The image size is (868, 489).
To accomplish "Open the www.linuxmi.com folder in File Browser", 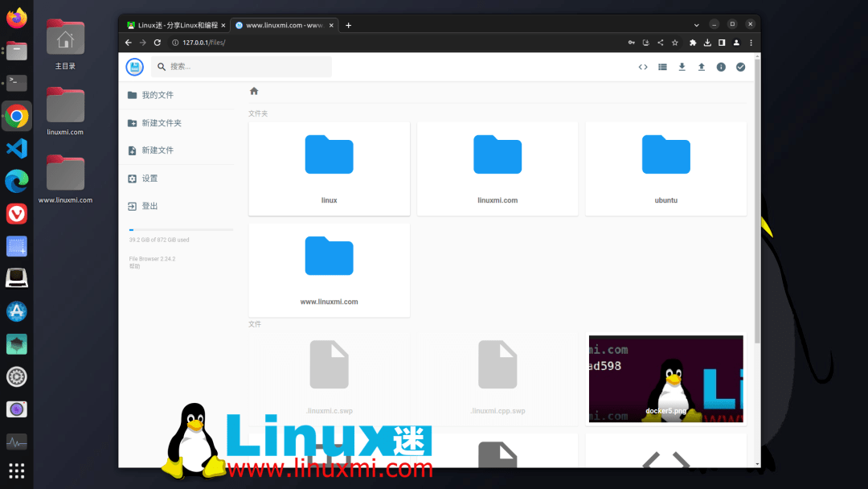I will (x=330, y=270).
